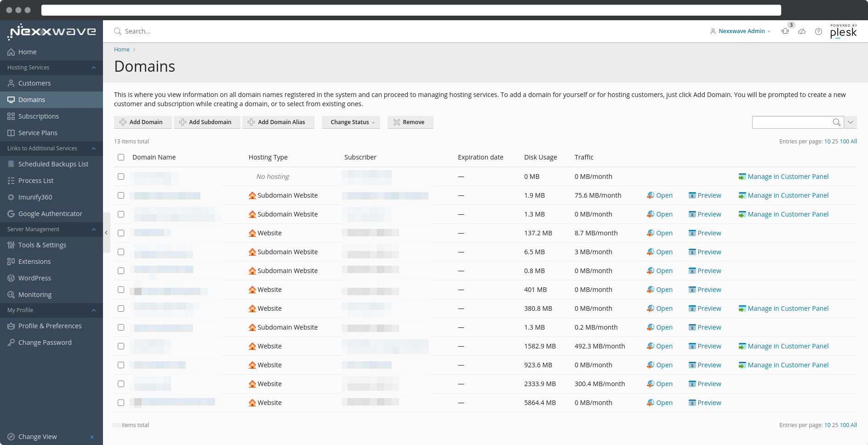Select Domains in the sidebar
The width and height of the screenshot is (868, 445).
pyautogui.click(x=51, y=100)
